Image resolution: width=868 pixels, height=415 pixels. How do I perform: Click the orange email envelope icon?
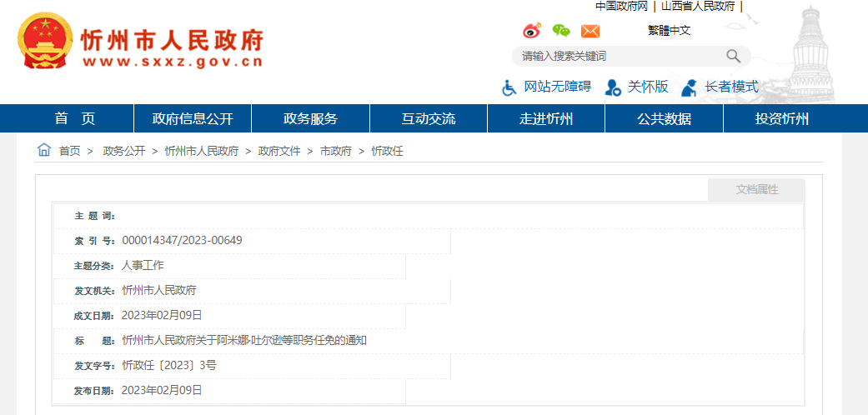tap(590, 31)
